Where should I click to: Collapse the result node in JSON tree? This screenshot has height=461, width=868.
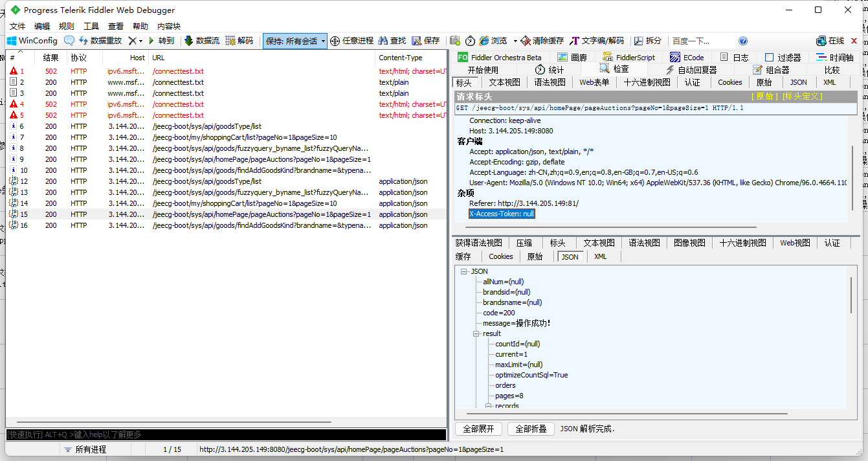tap(477, 333)
